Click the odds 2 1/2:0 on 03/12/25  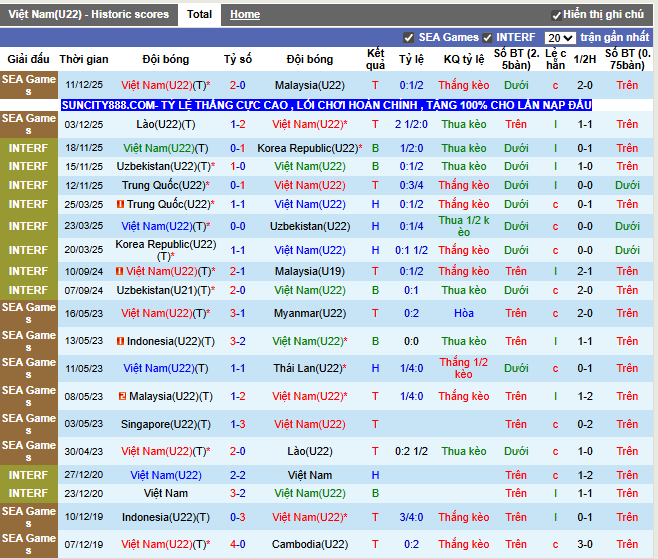411,124
